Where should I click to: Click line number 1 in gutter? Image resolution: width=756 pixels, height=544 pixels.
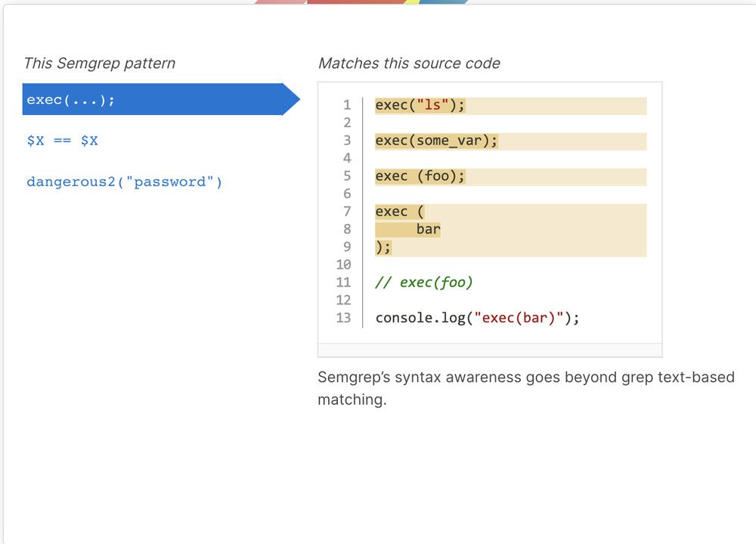pos(347,105)
